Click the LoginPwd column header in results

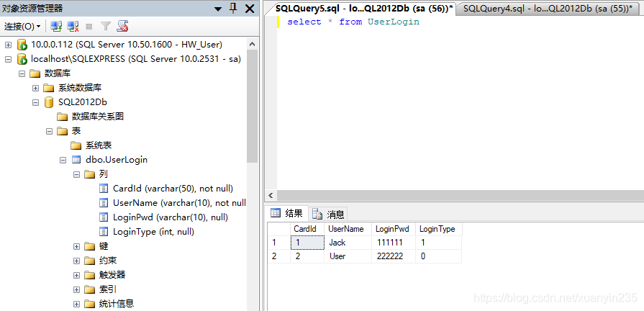click(394, 229)
